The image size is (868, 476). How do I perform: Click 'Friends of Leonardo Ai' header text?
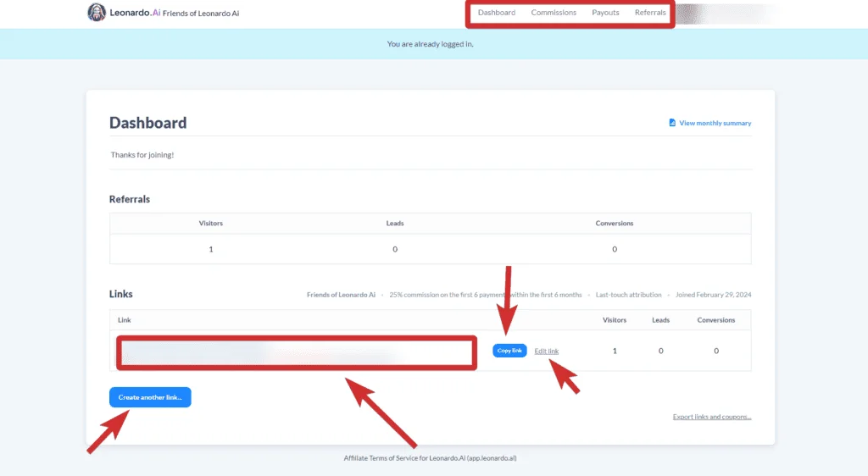tap(201, 14)
